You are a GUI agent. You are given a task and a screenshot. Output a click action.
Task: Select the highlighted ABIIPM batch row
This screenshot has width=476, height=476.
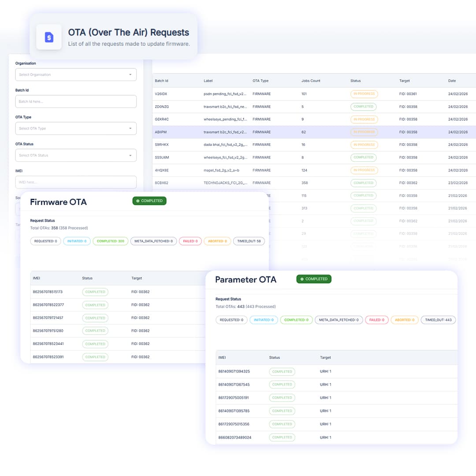point(314,132)
